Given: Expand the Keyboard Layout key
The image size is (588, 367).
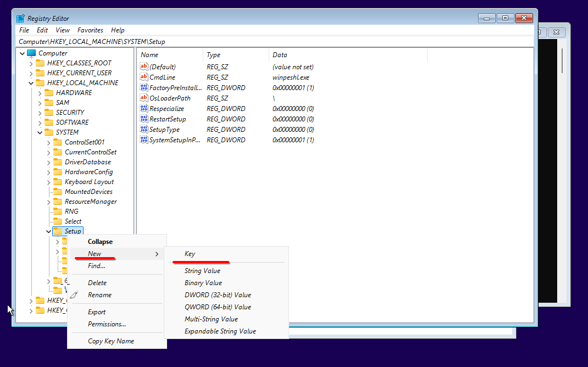Looking at the screenshot, I should point(49,182).
